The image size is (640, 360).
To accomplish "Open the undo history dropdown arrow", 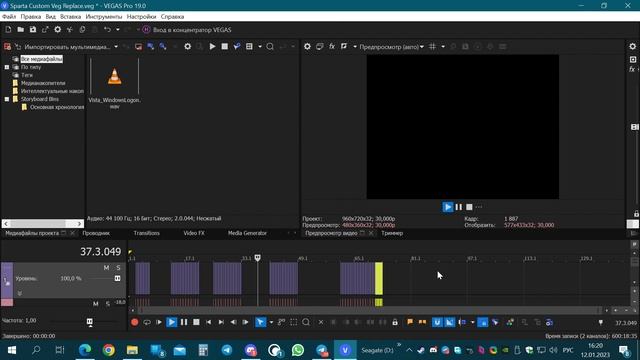I will point(118,30).
